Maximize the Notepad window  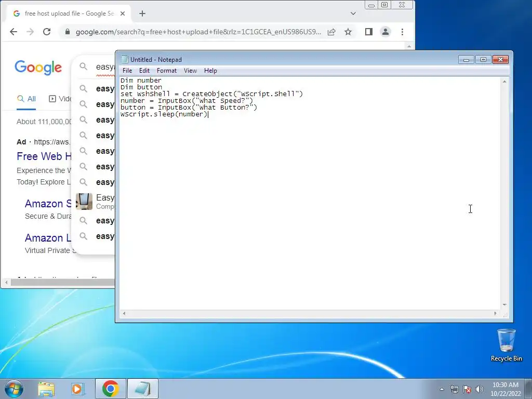click(x=483, y=60)
